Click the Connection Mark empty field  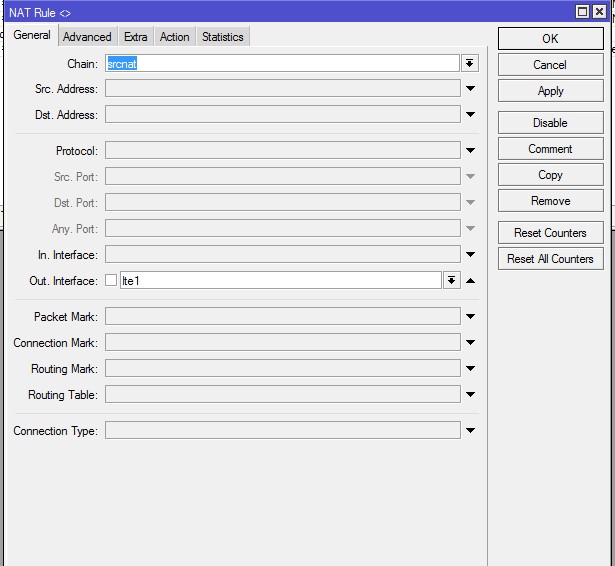pyautogui.click(x=282, y=342)
